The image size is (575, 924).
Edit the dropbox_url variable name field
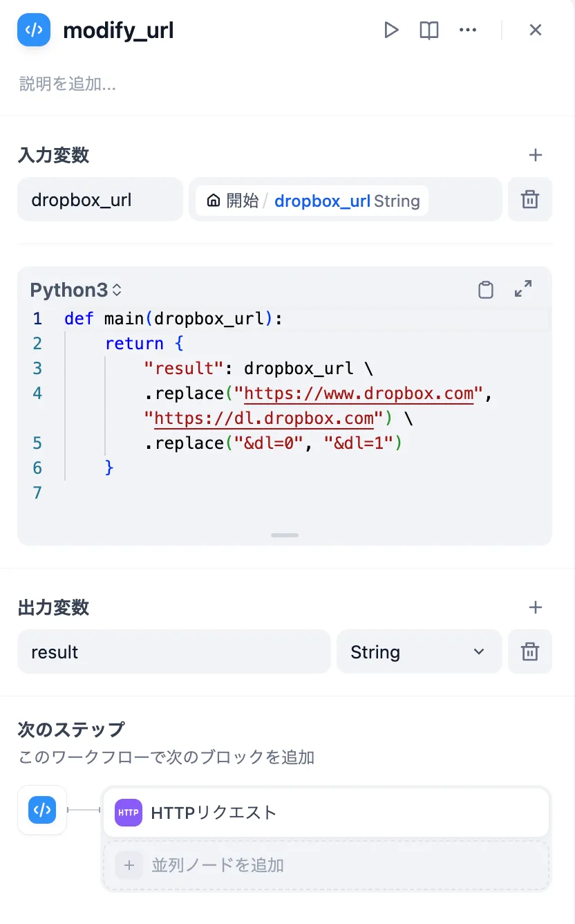[x=100, y=200]
